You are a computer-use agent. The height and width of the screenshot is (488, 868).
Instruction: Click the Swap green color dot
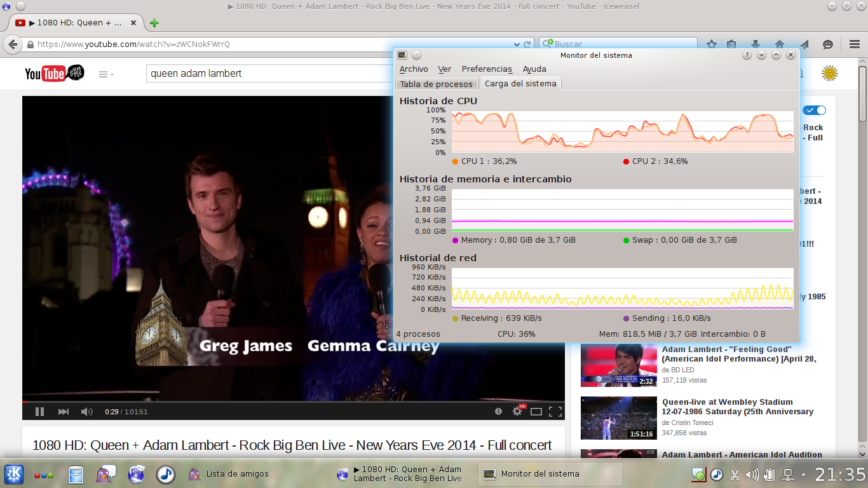click(x=627, y=240)
